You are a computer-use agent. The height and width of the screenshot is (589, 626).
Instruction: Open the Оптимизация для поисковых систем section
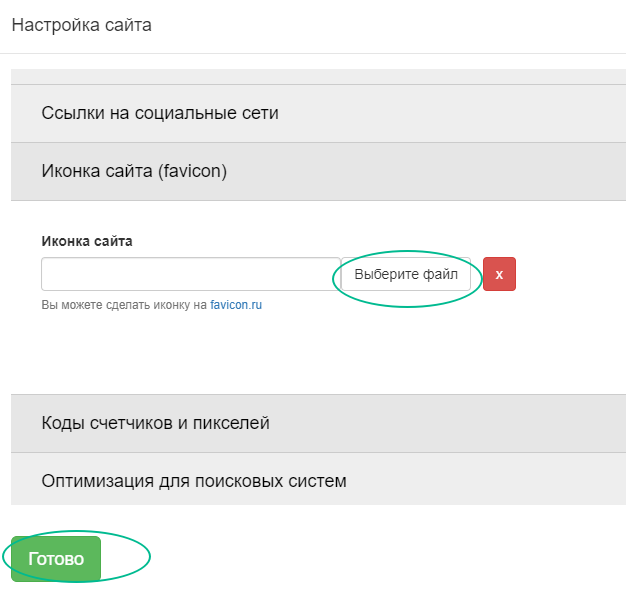point(318,479)
